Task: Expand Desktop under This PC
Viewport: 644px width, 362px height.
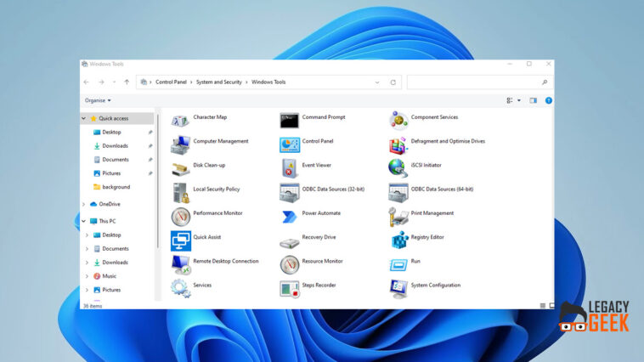Action: click(x=87, y=235)
